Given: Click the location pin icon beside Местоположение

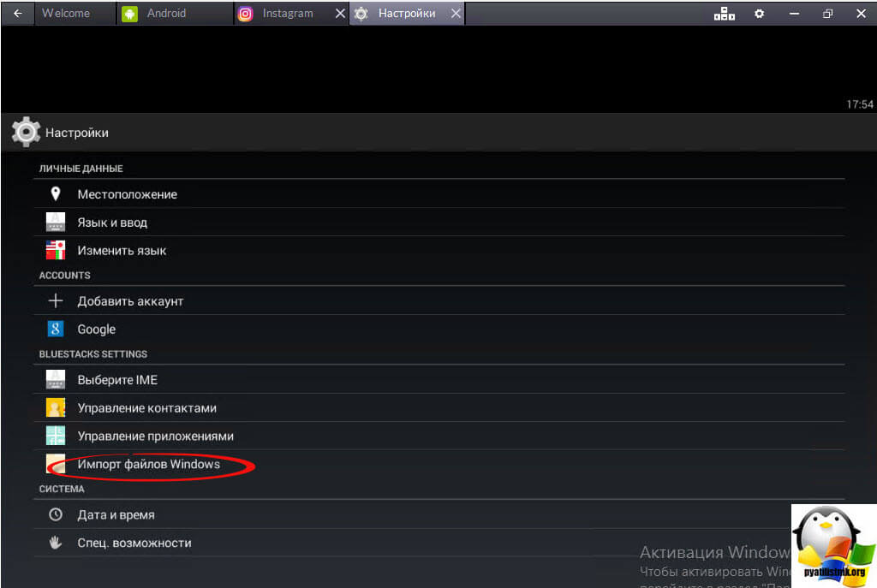Looking at the screenshot, I should (x=56, y=194).
